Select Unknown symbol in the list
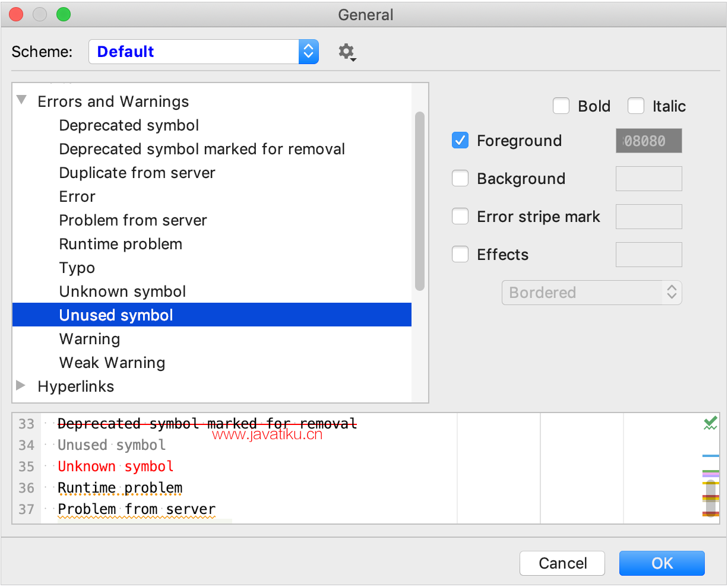Image resolution: width=728 pixels, height=587 pixels. click(x=212, y=291)
